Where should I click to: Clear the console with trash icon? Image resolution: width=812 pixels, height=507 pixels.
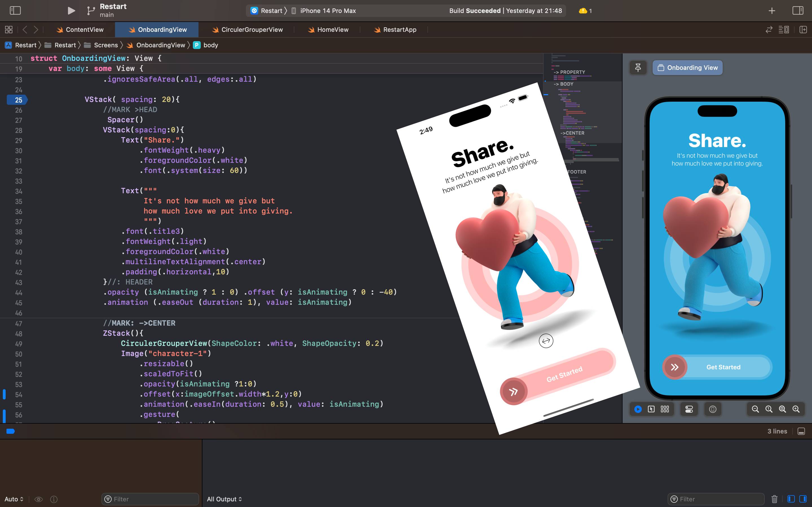(x=775, y=499)
